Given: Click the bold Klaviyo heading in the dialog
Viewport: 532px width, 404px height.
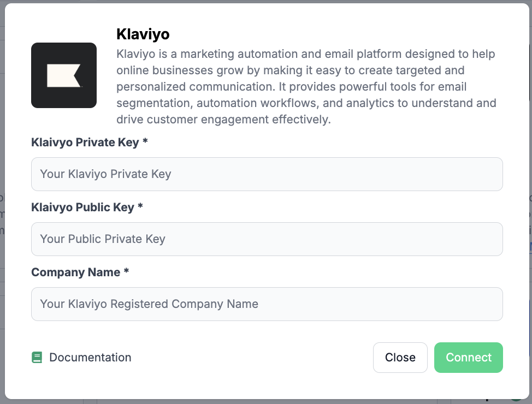Looking at the screenshot, I should pos(143,34).
